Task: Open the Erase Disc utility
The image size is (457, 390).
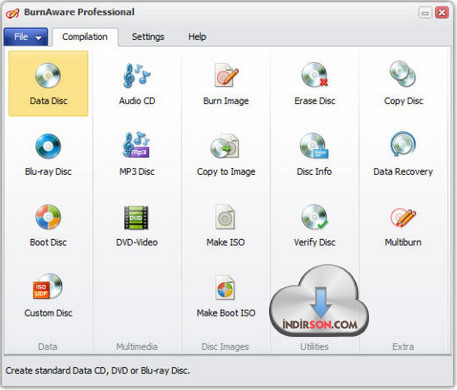Action: point(315,83)
